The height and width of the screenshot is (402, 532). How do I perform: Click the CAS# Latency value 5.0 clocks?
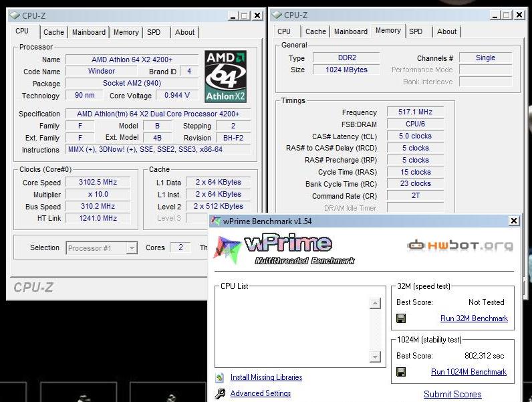[x=415, y=136]
